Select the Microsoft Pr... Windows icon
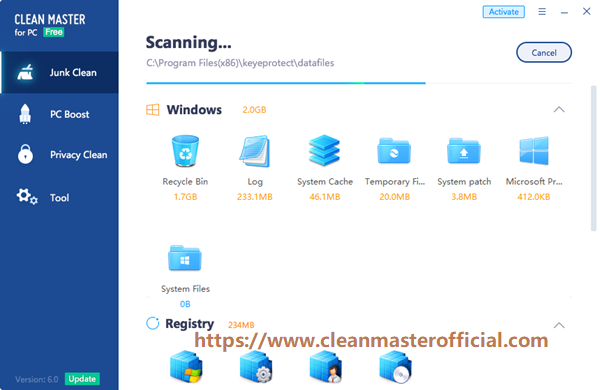The width and height of the screenshot is (600, 390). [534, 151]
